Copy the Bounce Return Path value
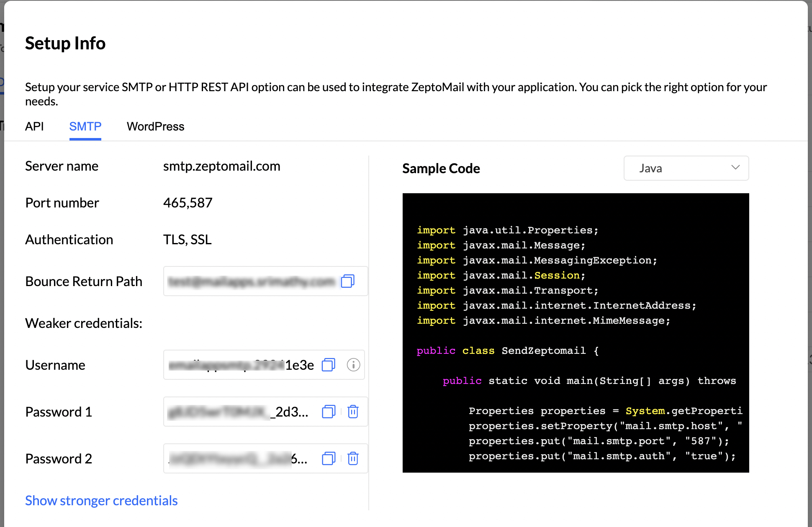The height and width of the screenshot is (527, 812). tap(347, 281)
